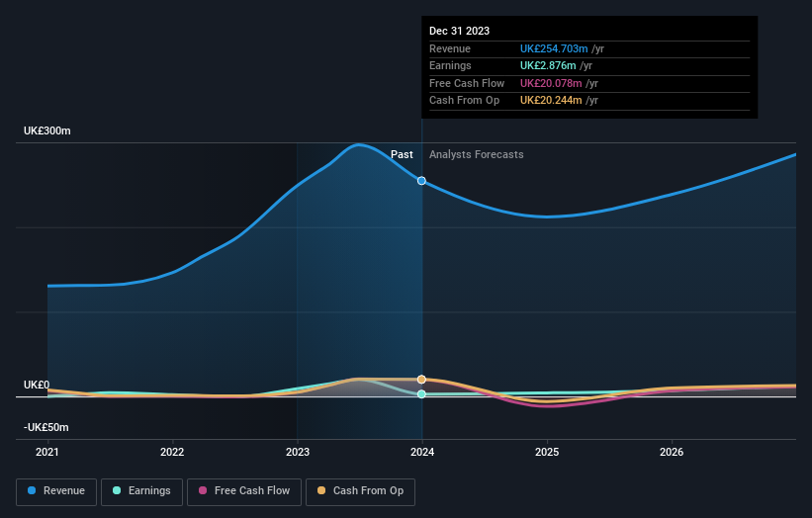The image size is (812, 518).
Task: Click the UK£20.244m cash from op value
Action: click(x=551, y=101)
